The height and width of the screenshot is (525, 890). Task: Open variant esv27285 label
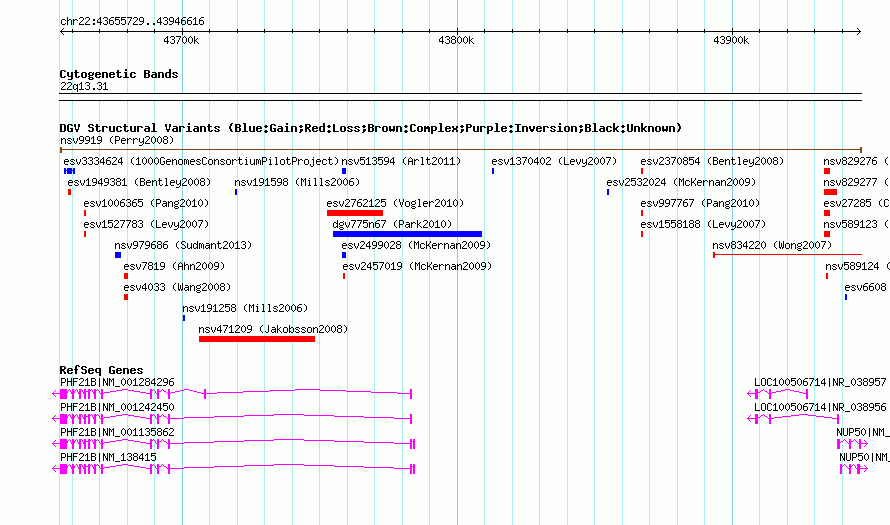tap(856, 203)
